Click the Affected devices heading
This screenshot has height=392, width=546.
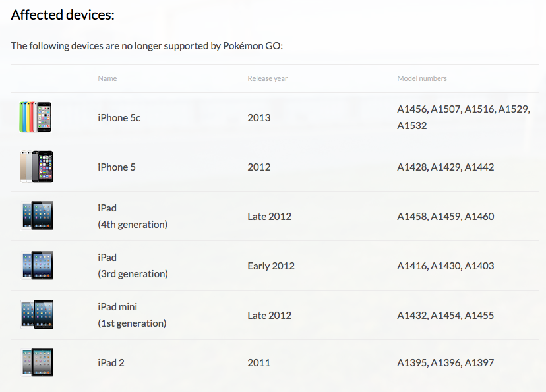pyautogui.click(x=63, y=15)
